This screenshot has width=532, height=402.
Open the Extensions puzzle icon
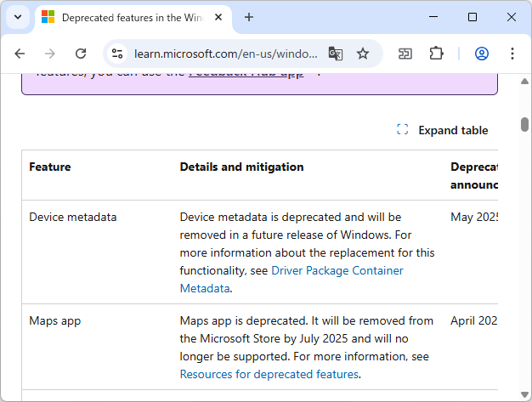click(x=436, y=54)
